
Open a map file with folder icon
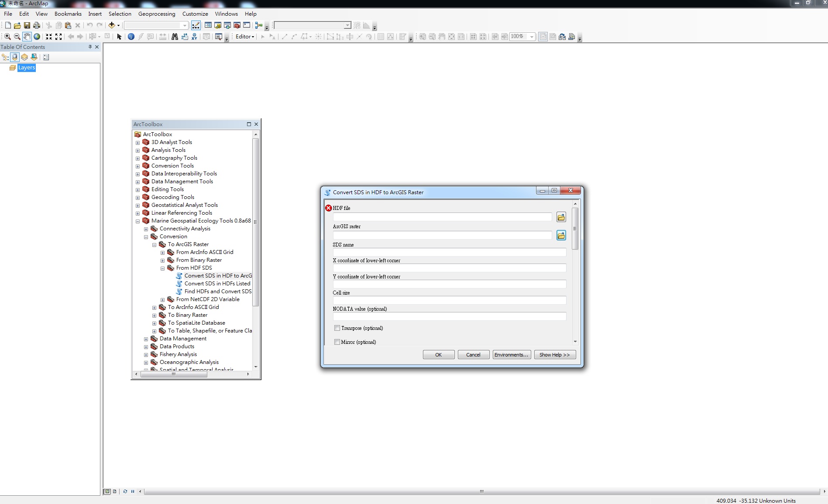coord(17,25)
